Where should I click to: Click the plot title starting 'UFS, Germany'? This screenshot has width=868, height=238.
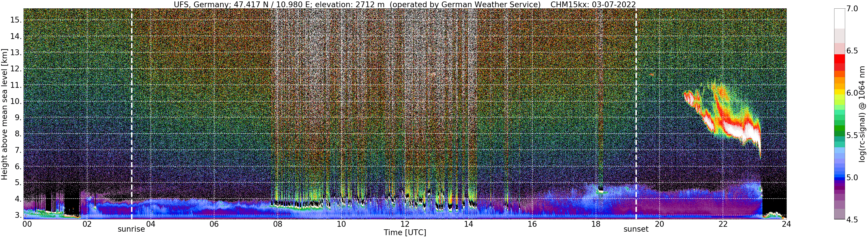click(405, 4)
